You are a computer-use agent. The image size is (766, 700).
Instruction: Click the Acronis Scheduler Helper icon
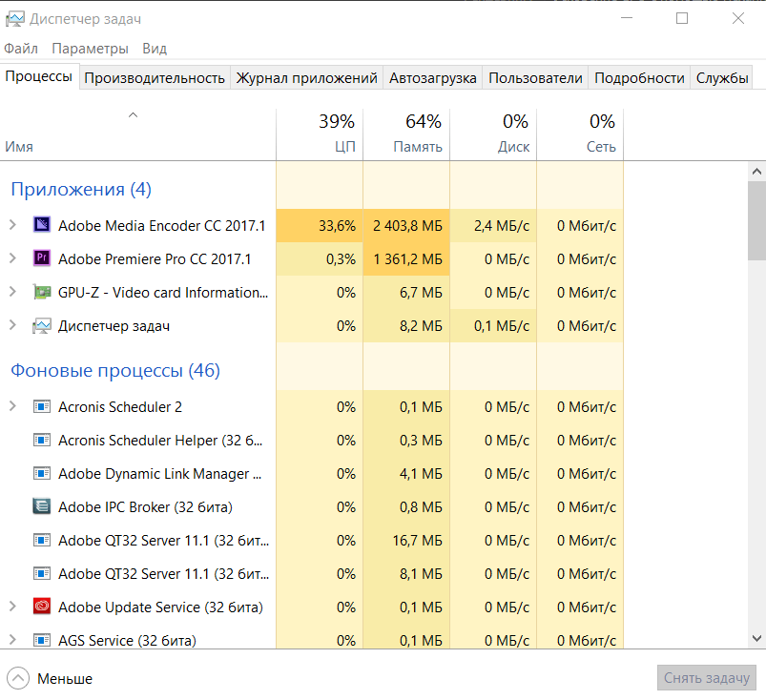[42, 441]
